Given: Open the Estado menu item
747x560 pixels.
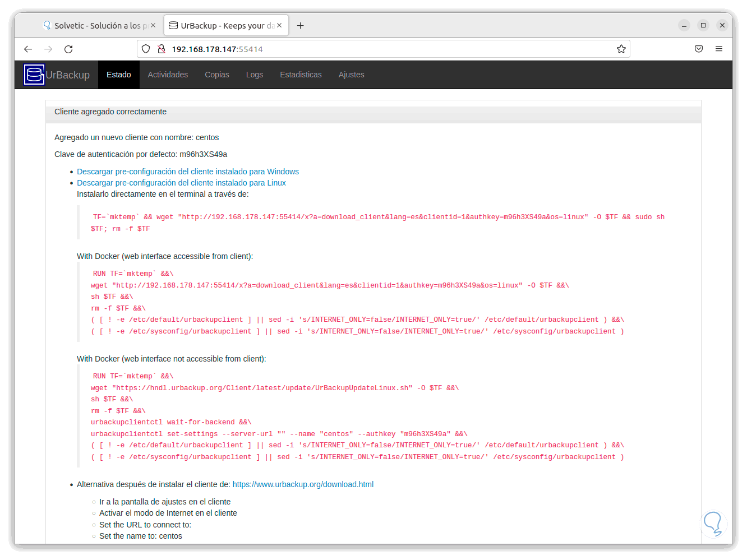Looking at the screenshot, I should click(119, 75).
